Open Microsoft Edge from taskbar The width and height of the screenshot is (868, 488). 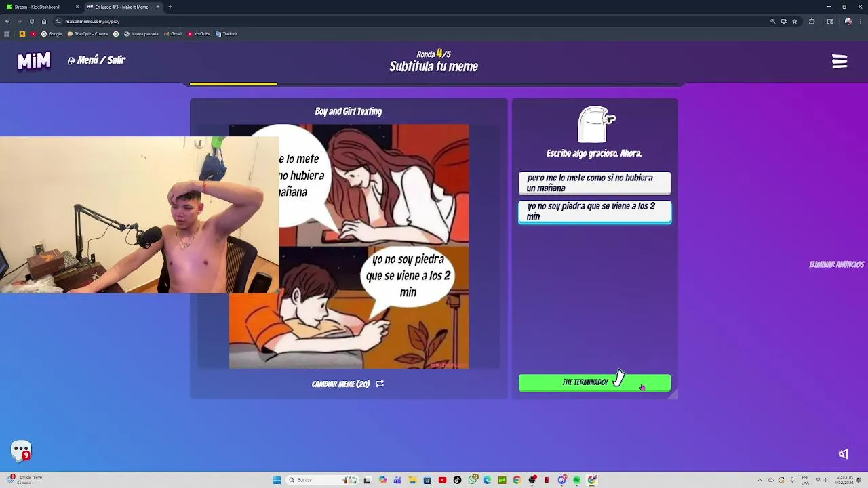click(487, 480)
